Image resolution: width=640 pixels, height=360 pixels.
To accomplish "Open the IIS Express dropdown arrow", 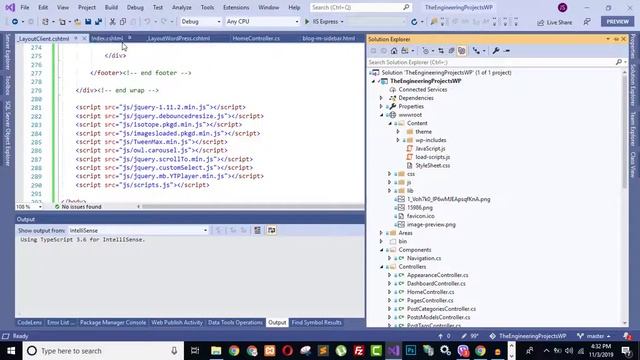I will [x=342, y=22].
